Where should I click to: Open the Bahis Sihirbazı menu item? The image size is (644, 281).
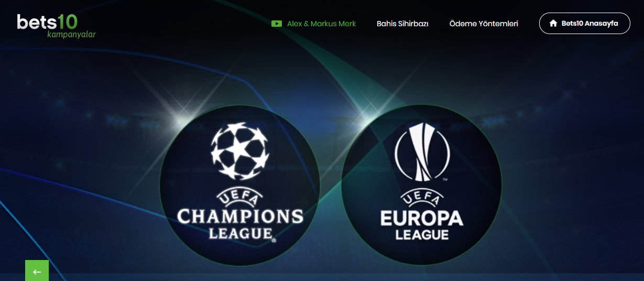[402, 24]
